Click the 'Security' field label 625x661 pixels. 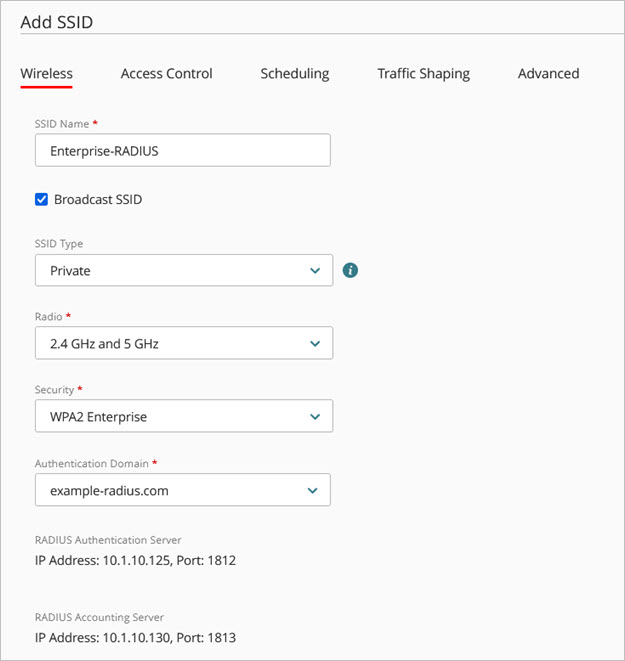[54, 390]
